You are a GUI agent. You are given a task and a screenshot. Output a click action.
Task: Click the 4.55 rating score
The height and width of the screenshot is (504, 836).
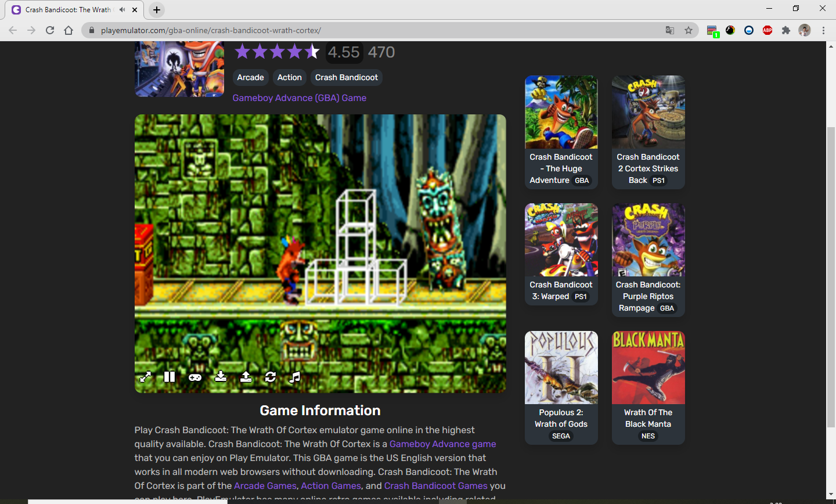pos(344,52)
